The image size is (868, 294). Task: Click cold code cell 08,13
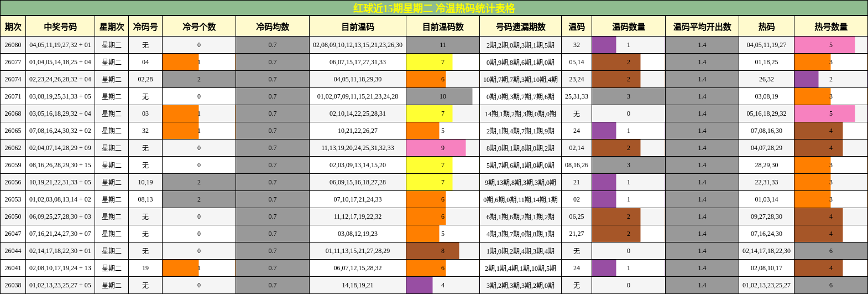145,199
